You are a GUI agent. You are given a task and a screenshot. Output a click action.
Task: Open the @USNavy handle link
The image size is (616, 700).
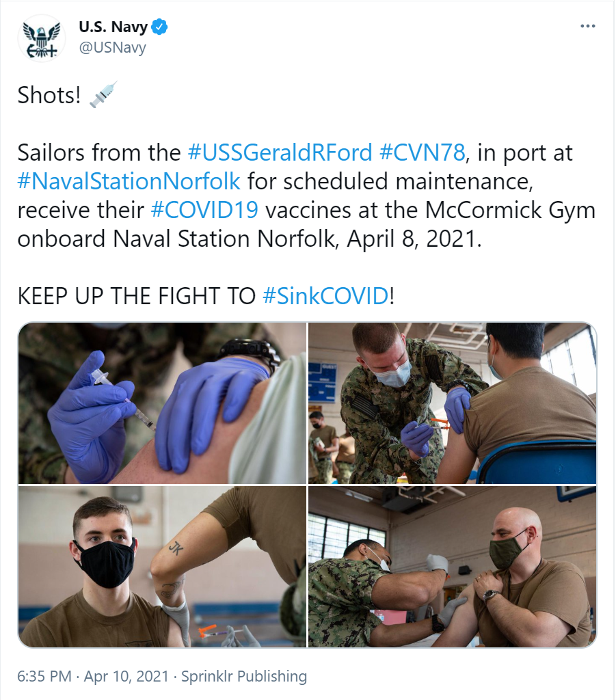(113, 47)
